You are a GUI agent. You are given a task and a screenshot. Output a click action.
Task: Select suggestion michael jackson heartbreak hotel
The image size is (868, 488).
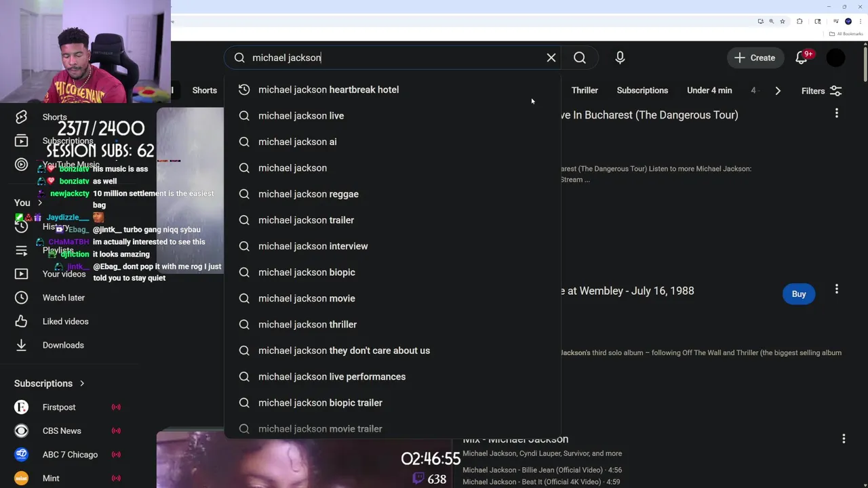point(392,89)
